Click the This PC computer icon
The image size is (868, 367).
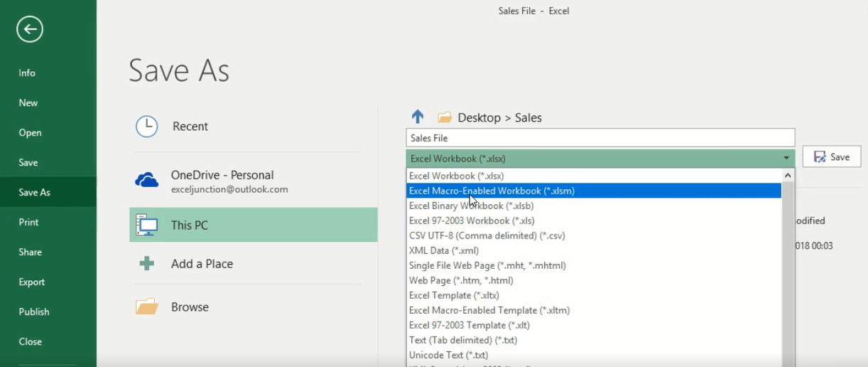coord(146,225)
